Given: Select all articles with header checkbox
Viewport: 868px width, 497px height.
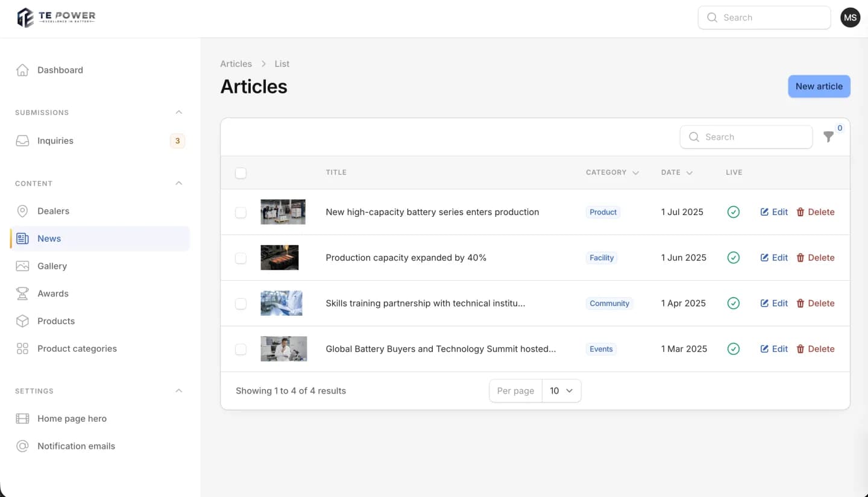Looking at the screenshot, I should (241, 173).
